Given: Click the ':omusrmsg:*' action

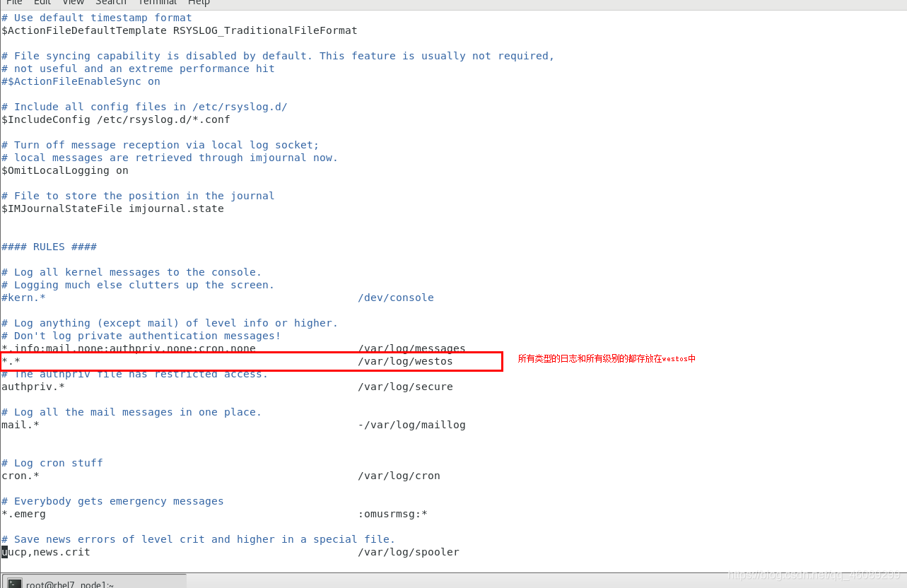Looking at the screenshot, I should click(x=392, y=514).
